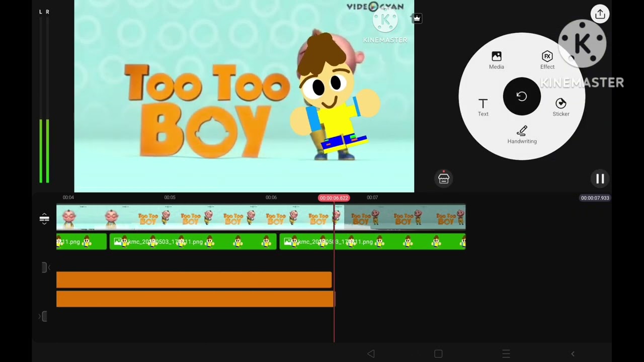Screen dimensions: 644x362
Task: Tap the Android home square
Action: click(x=438, y=354)
